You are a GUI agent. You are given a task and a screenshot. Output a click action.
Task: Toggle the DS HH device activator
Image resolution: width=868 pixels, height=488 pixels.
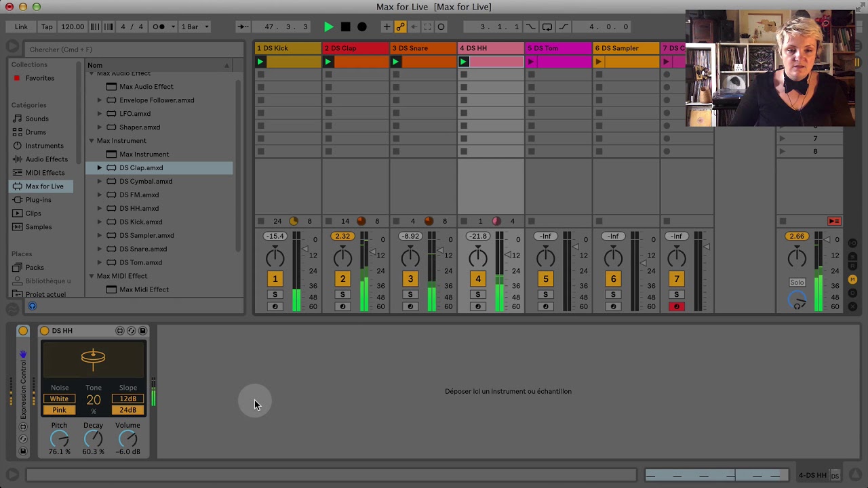click(45, 331)
